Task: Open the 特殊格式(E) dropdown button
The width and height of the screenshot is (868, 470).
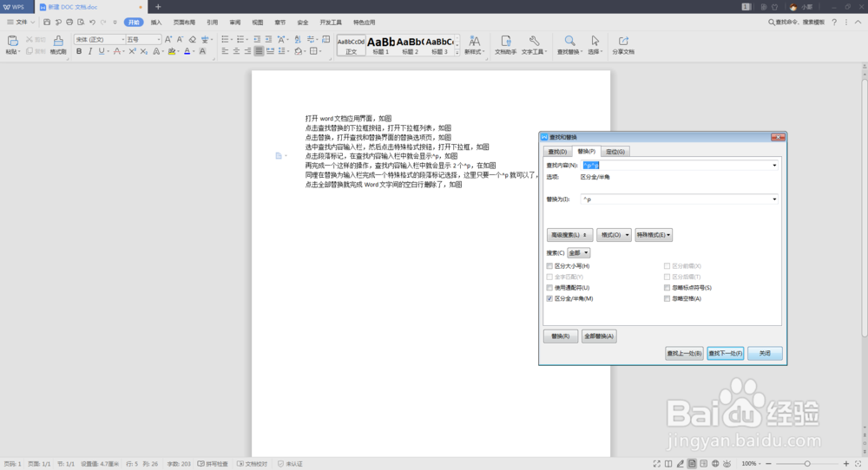Action: (654, 235)
